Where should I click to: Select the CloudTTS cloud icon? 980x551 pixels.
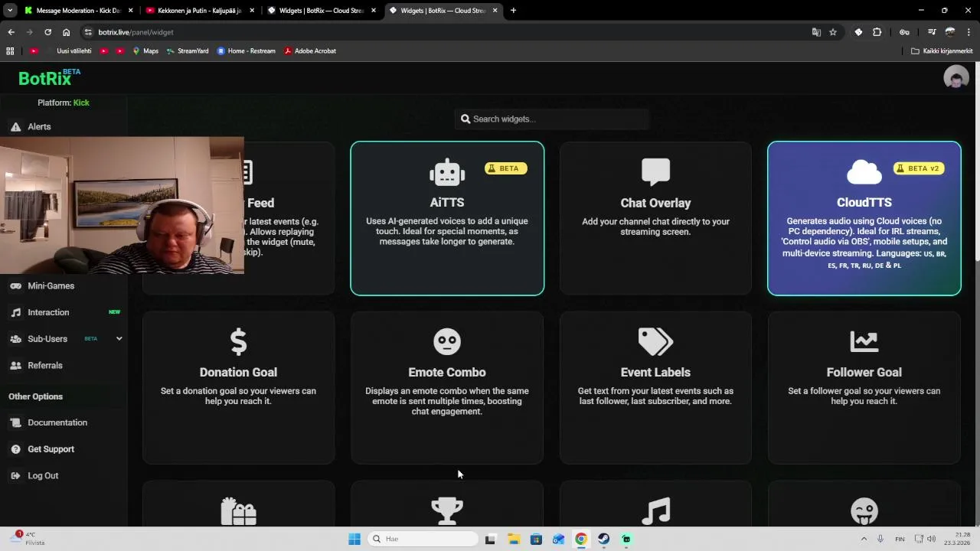864,172
